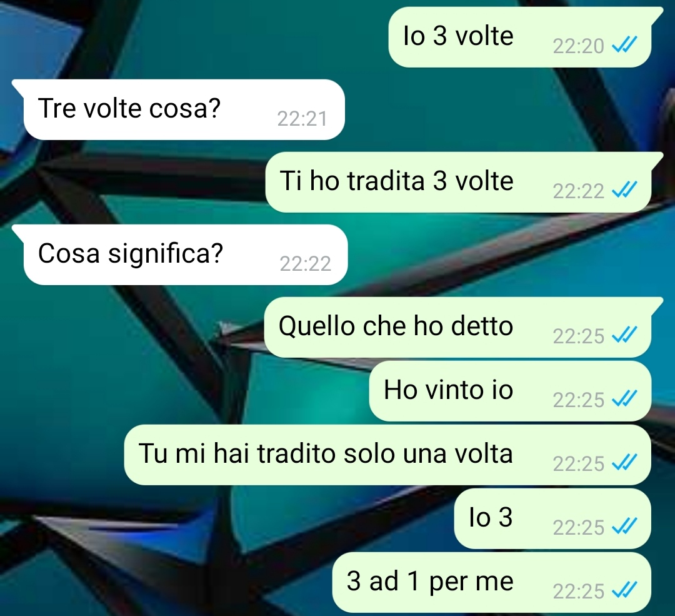
Task: Tap the 22:21 timestamp on 'Tre volte cosa?'
Action: click(302, 118)
